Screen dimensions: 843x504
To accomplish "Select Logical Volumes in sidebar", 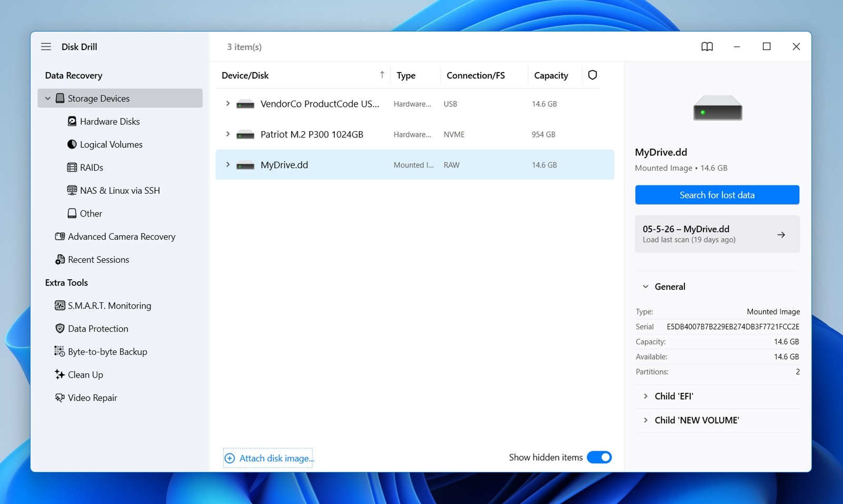I will point(111,144).
